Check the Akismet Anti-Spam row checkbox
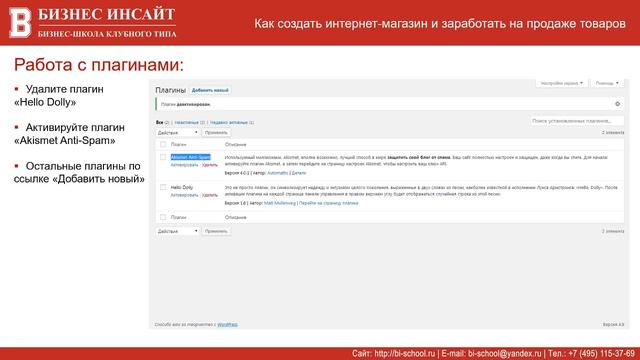The height and width of the screenshot is (360, 640). click(x=163, y=157)
